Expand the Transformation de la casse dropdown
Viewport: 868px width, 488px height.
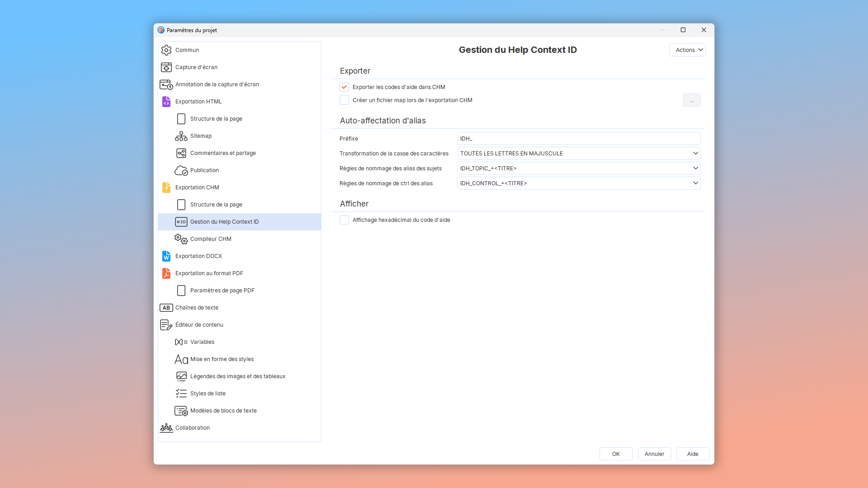695,154
